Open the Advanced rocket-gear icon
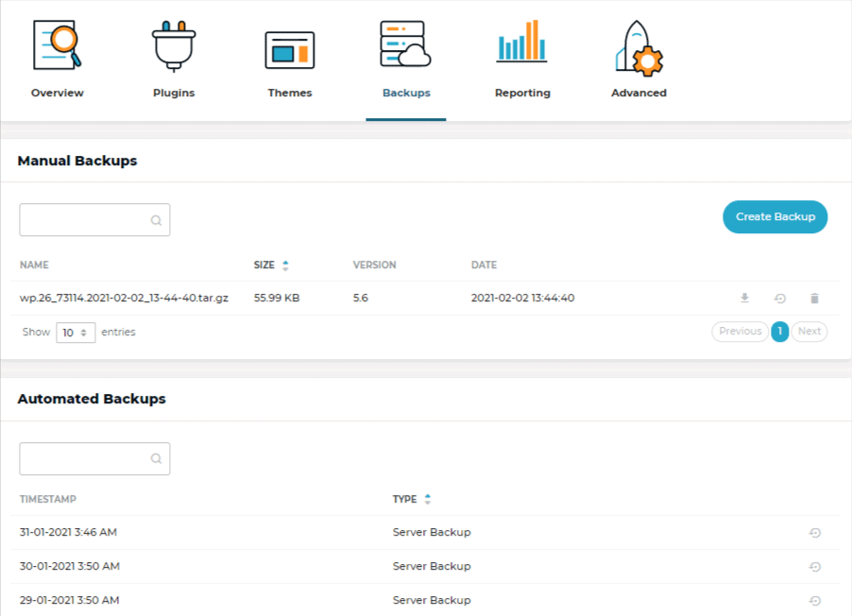 pos(639,47)
